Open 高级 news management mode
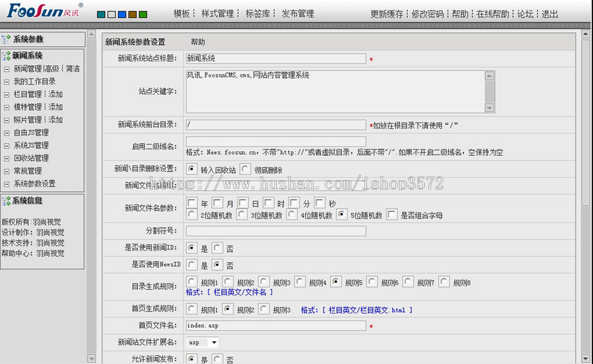593x364 pixels. pyautogui.click(x=52, y=69)
